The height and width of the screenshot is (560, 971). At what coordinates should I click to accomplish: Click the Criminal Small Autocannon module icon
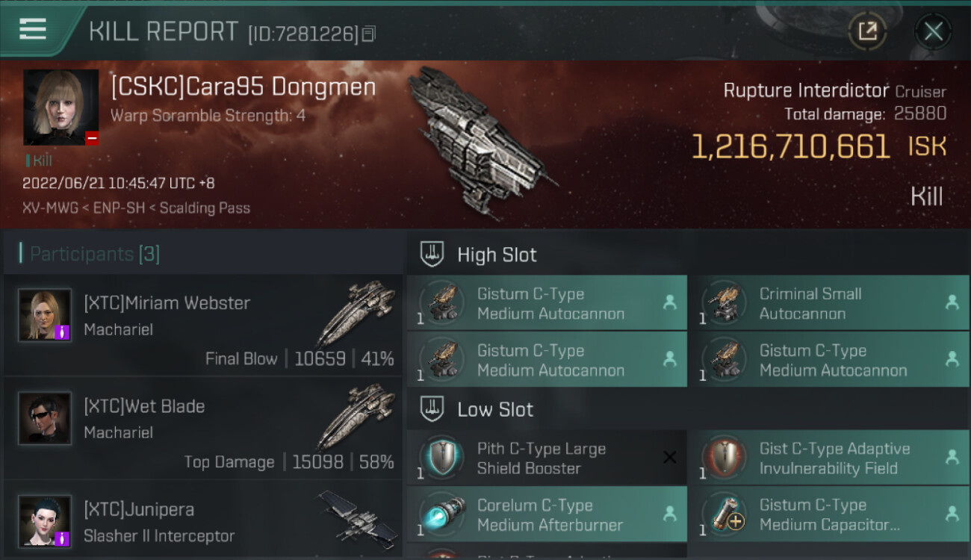(x=725, y=303)
